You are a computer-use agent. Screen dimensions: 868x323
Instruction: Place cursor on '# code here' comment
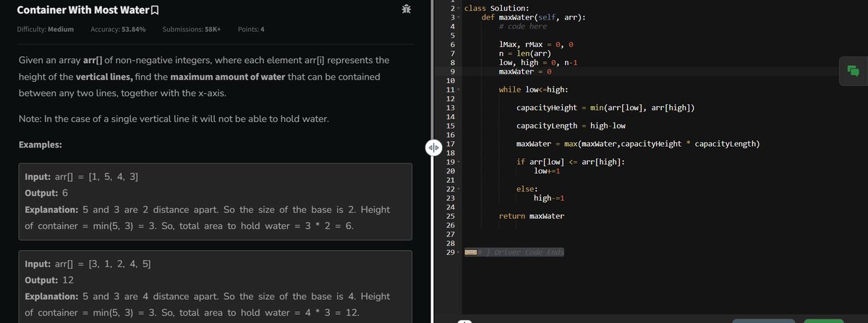(x=522, y=26)
